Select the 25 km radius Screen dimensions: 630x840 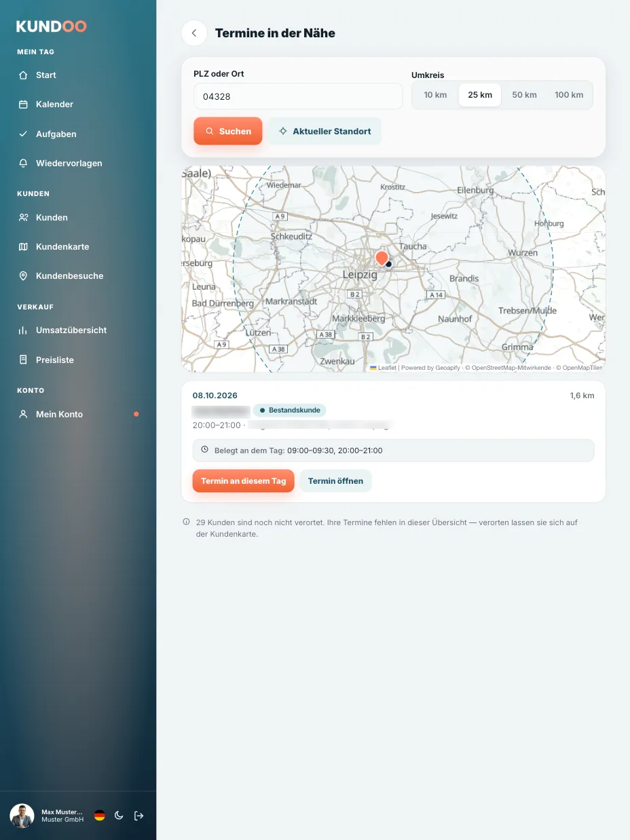(x=480, y=95)
